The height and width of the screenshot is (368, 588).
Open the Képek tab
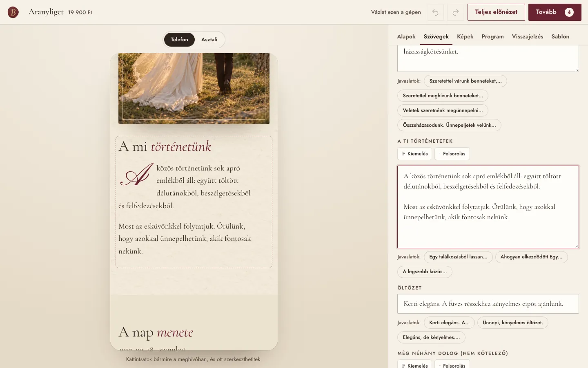(465, 36)
